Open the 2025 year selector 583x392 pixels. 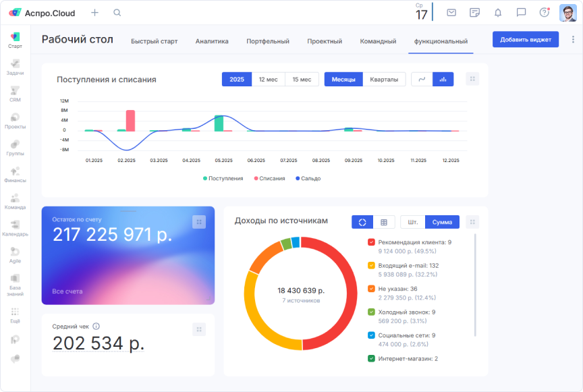point(236,79)
